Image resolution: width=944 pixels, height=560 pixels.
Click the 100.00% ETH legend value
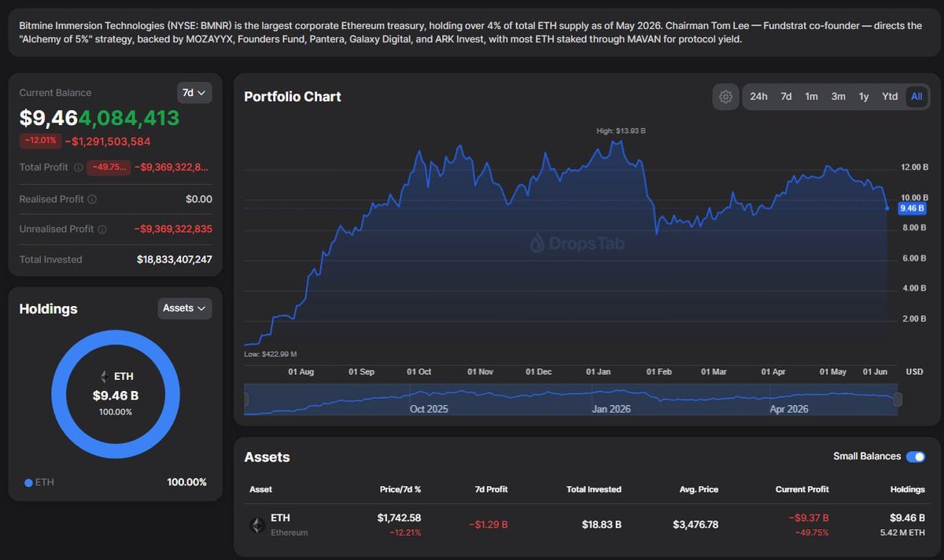click(x=186, y=482)
